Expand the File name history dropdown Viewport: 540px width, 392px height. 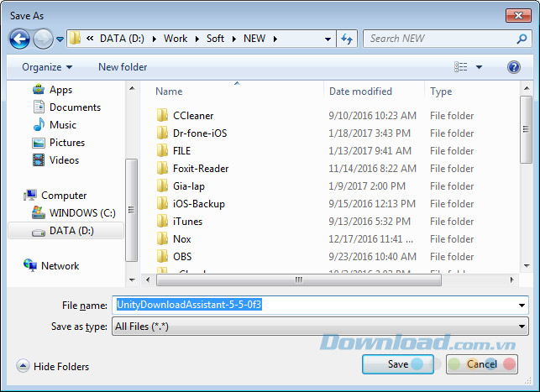click(522, 306)
